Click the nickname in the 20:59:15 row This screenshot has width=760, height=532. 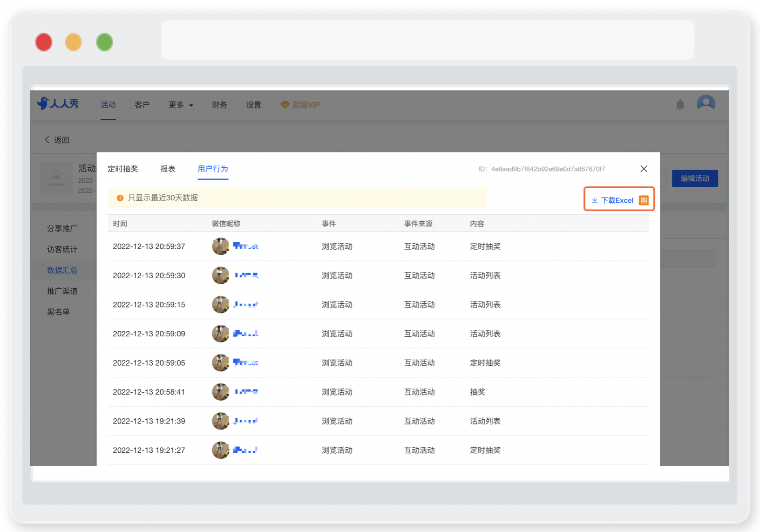click(245, 304)
